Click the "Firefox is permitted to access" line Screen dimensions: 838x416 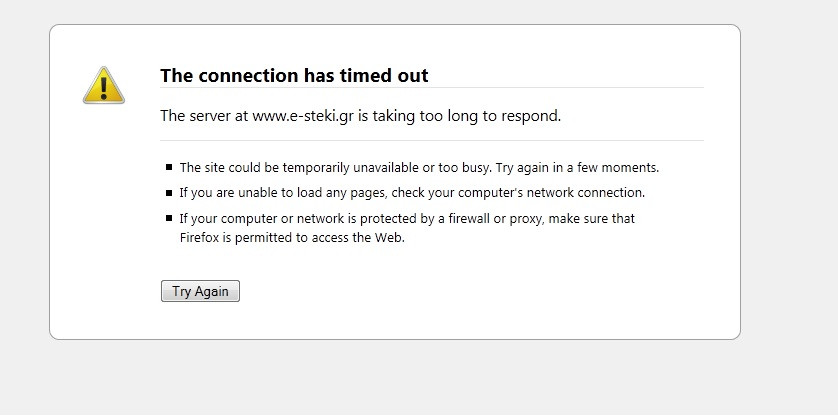[291, 238]
